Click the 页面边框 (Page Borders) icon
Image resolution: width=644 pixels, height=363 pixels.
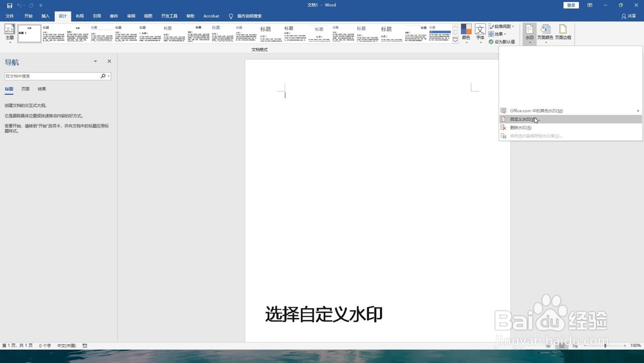pyautogui.click(x=563, y=32)
